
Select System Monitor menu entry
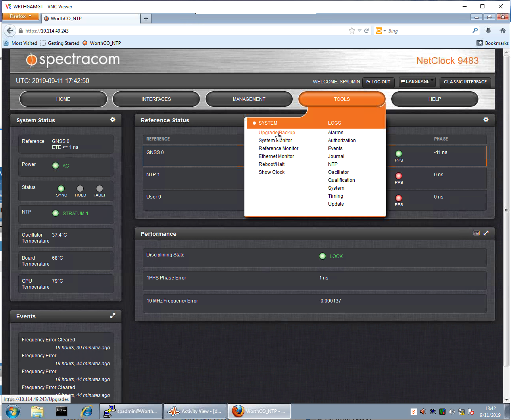pyautogui.click(x=275, y=141)
